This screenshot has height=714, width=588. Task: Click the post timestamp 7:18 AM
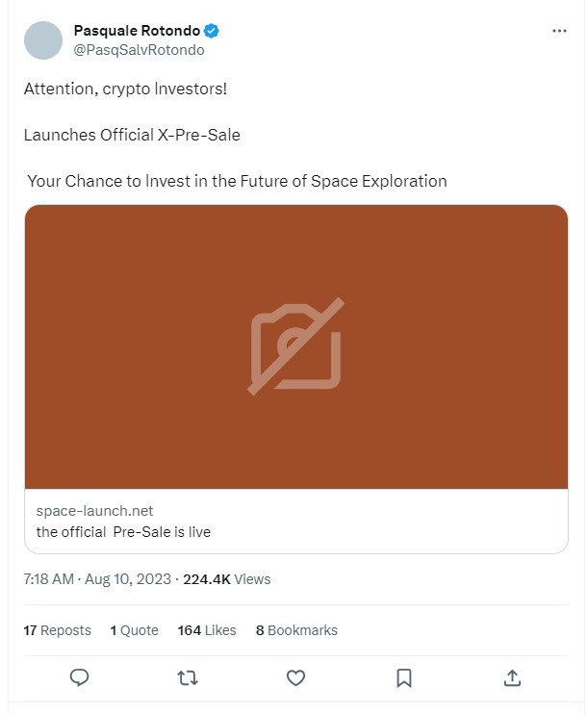point(48,579)
